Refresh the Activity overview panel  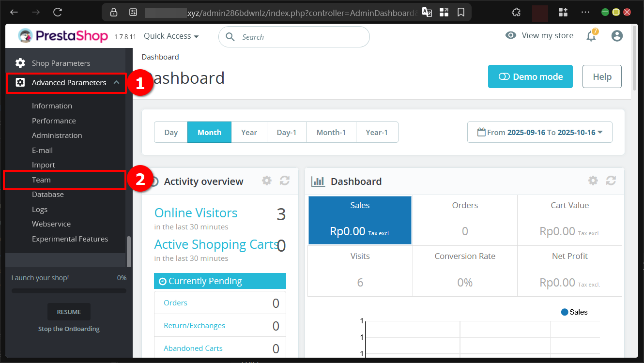[285, 180]
